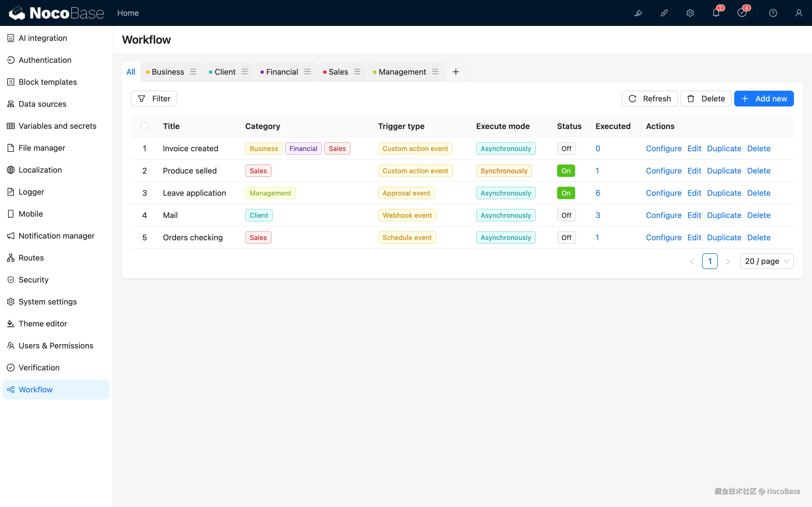Image resolution: width=812 pixels, height=507 pixels.
Task: Click Configure for Leave application
Action: 663,193
